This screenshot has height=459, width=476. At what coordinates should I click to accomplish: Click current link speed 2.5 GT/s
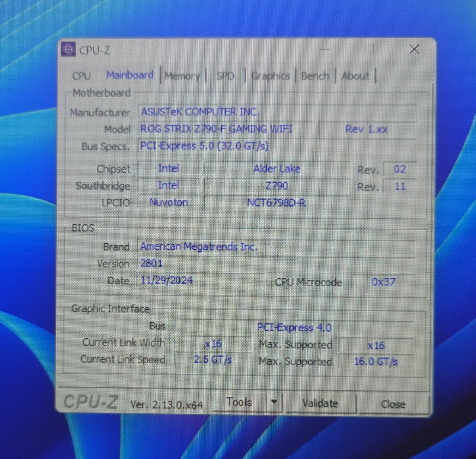click(x=213, y=360)
